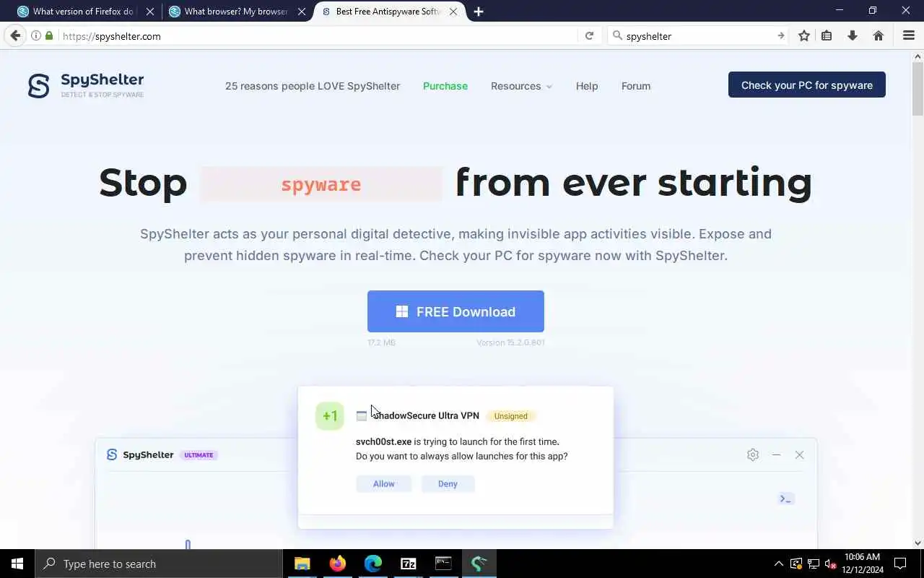Viewport: 924px width, 578px height.
Task: Click Deny in the launch prompt
Action: coord(448,484)
